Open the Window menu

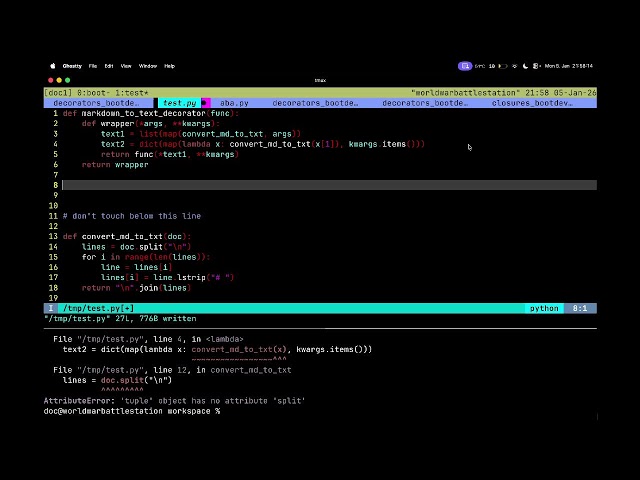pyautogui.click(x=148, y=66)
